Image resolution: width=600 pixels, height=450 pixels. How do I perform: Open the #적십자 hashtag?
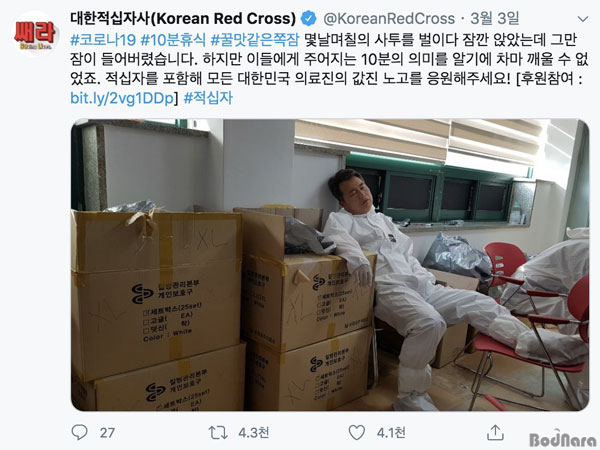click(x=208, y=98)
